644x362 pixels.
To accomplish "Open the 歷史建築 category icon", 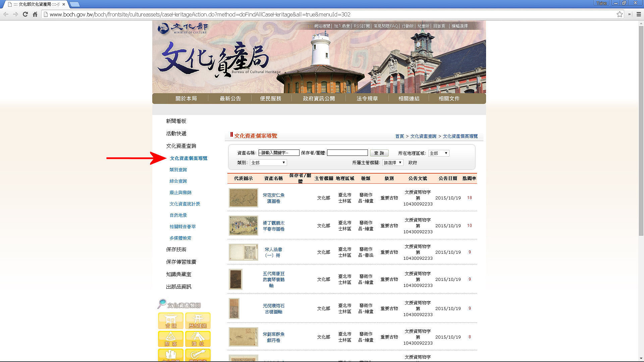I will (x=198, y=321).
